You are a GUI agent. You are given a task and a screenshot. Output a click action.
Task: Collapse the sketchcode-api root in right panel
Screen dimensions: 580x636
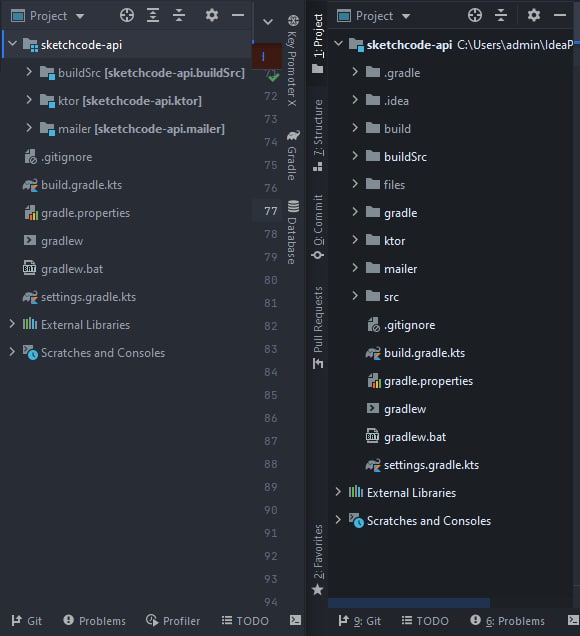pos(338,44)
